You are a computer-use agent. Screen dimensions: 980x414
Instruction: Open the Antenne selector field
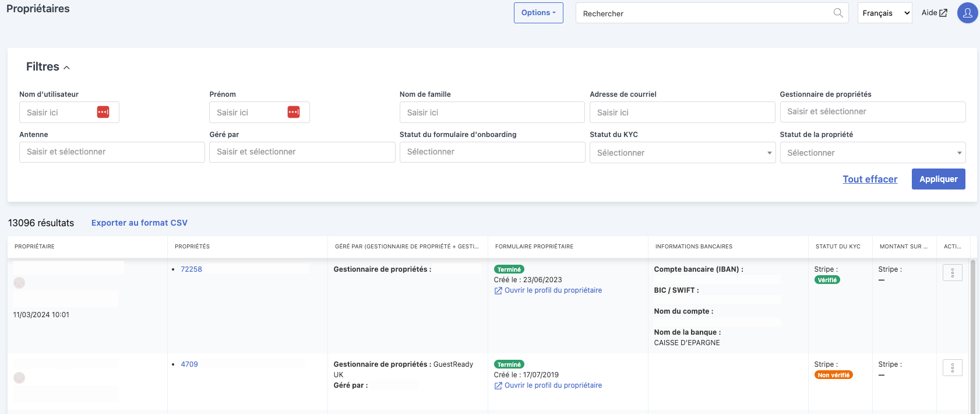(112, 152)
